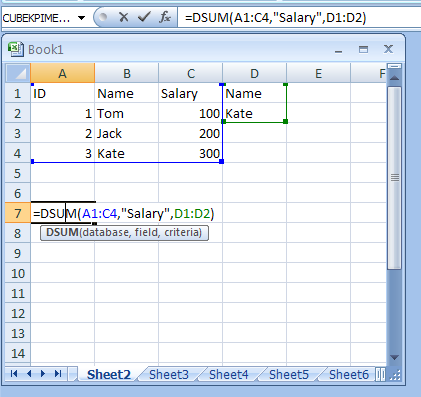Select column E header
Image resolution: width=421 pixels, height=397 pixels.
tap(318, 73)
